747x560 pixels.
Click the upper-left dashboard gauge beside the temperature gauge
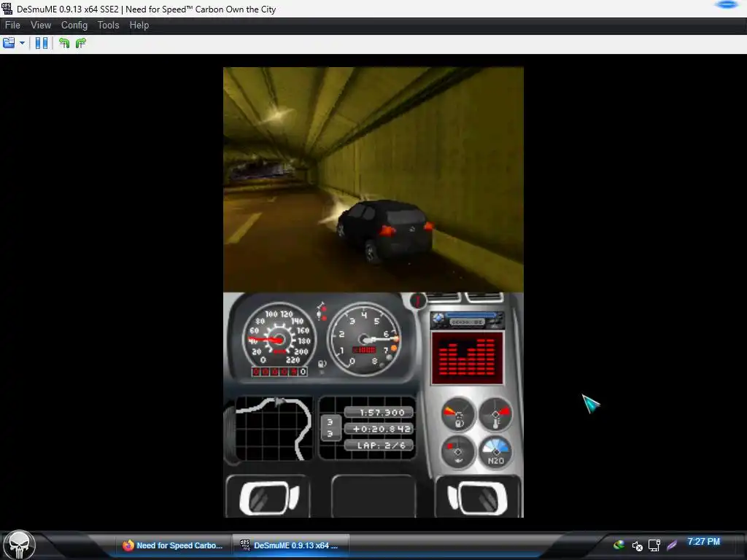click(458, 414)
